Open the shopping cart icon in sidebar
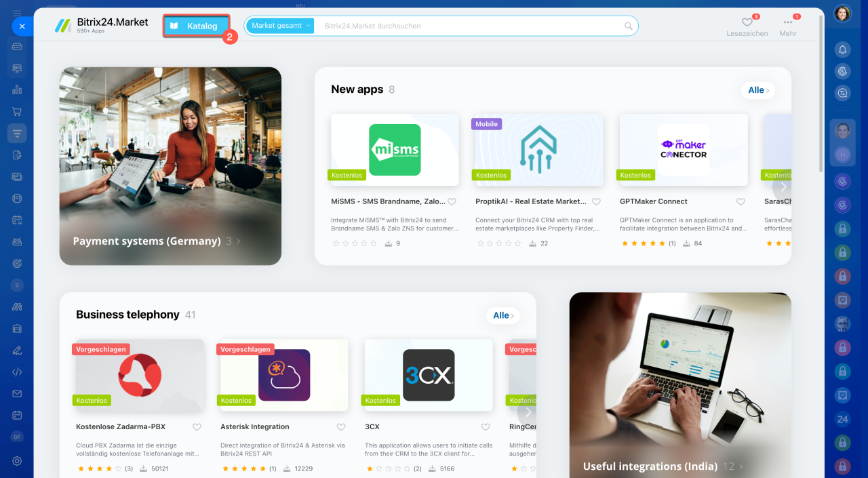868x478 pixels. pos(17,111)
